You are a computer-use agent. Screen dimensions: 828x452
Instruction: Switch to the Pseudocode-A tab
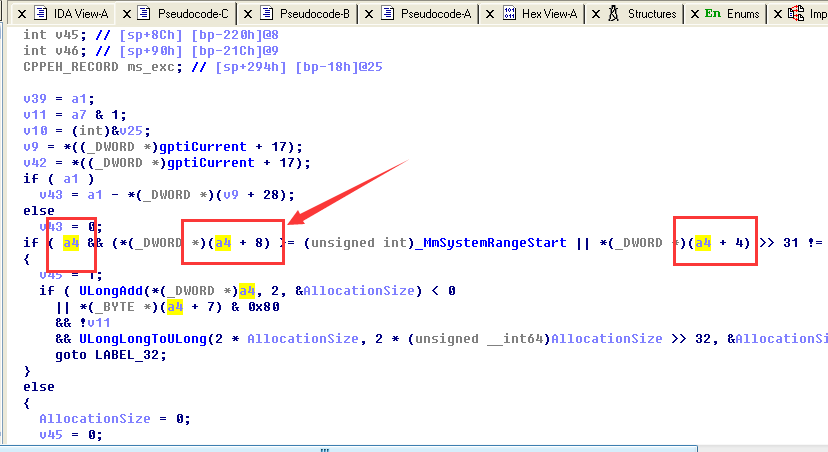[x=436, y=14]
